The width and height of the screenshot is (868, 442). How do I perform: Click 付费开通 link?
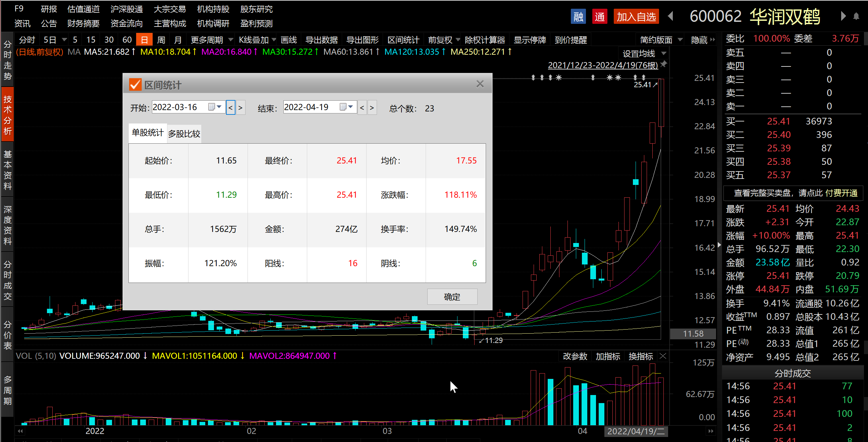842,193
